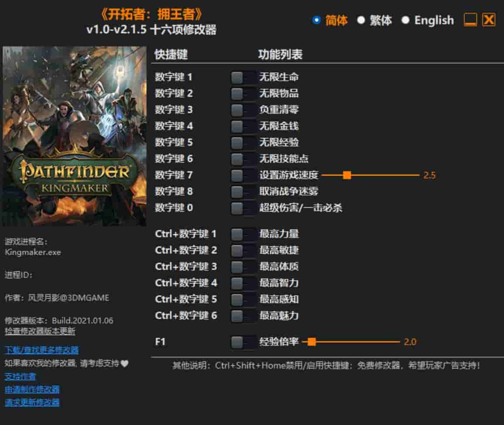Image resolution: width=504 pixels, height=425 pixels.
Task: Turn on 无限金钱 (infinite money)
Action: pos(242,126)
